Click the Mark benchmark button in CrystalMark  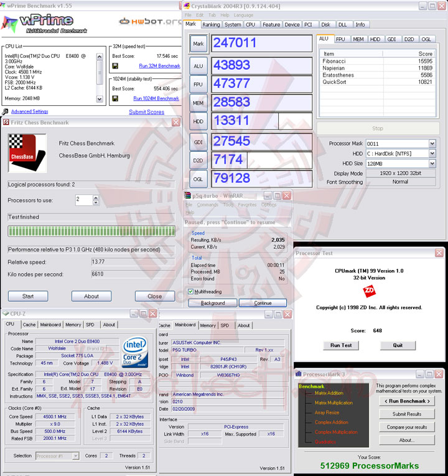click(x=198, y=44)
